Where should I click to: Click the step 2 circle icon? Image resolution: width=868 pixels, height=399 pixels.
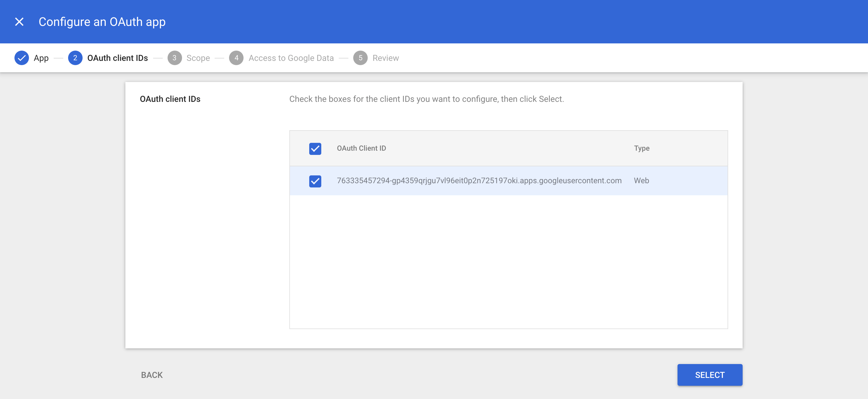click(x=75, y=58)
